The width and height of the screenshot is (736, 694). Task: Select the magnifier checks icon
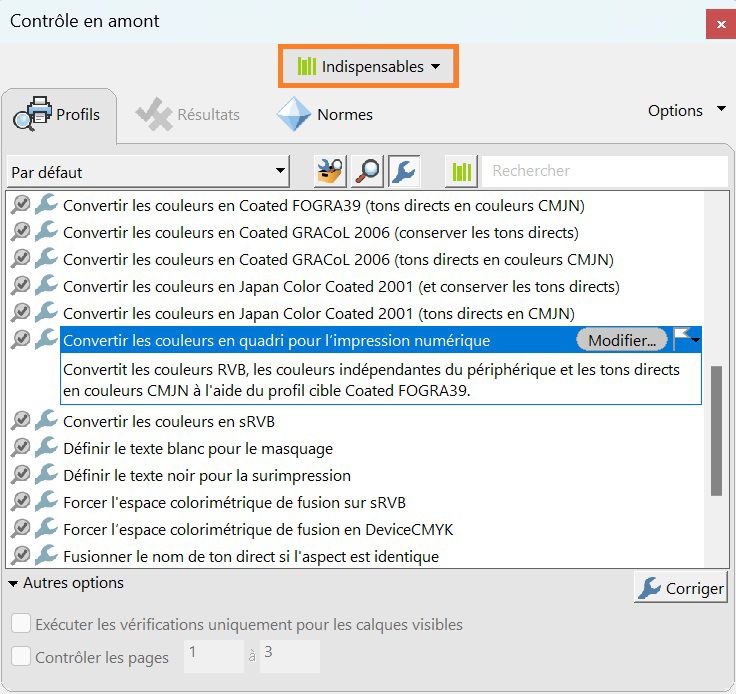[367, 171]
